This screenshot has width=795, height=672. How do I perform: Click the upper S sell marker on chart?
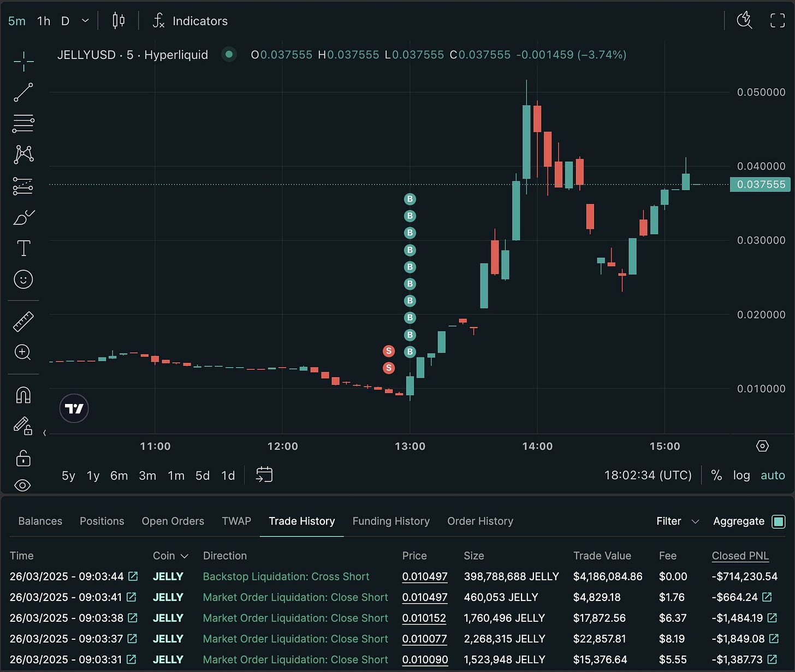[389, 351]
